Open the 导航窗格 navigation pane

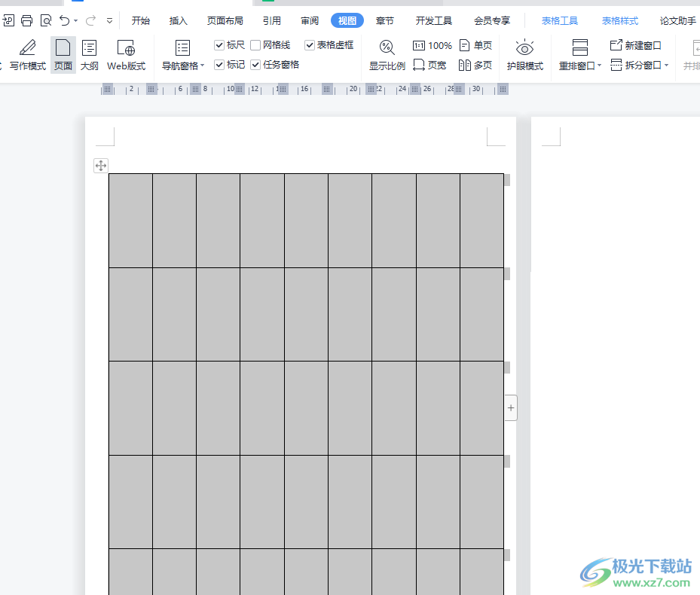(x=180, y=55)
